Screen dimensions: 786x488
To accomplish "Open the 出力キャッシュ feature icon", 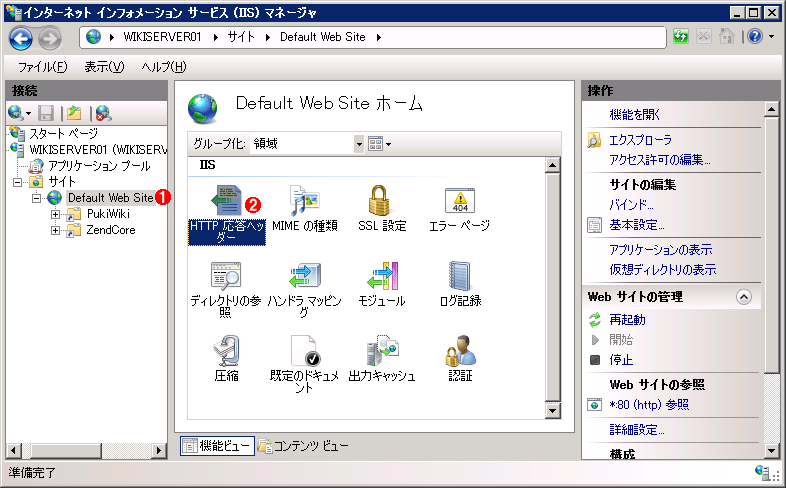I will tap(382, 351).
